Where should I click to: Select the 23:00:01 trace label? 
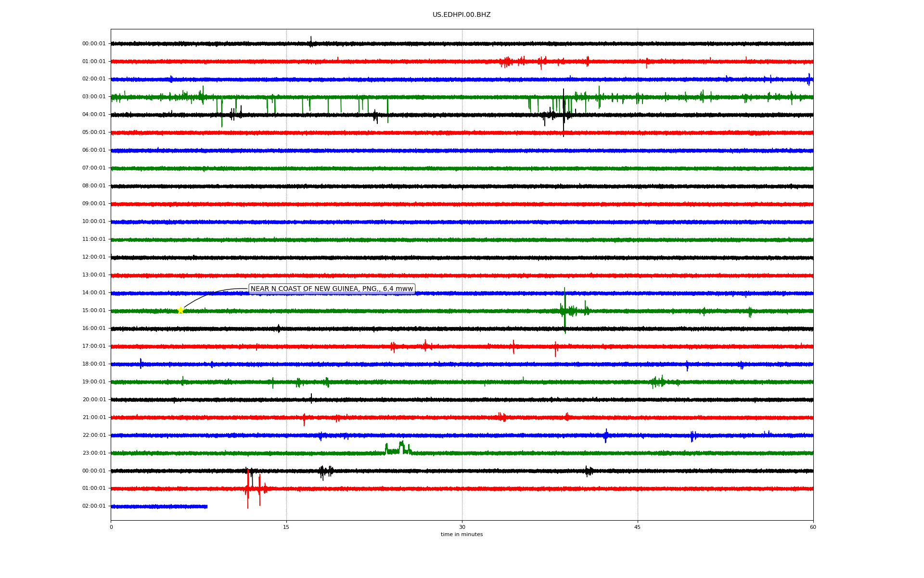(x=94, y=453)
